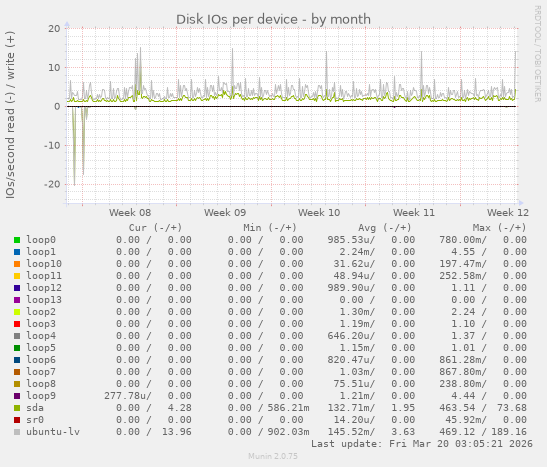Click the loop1 blue color swatch
The height and width of the screenshot is (467, 547).
click(17, 252)
